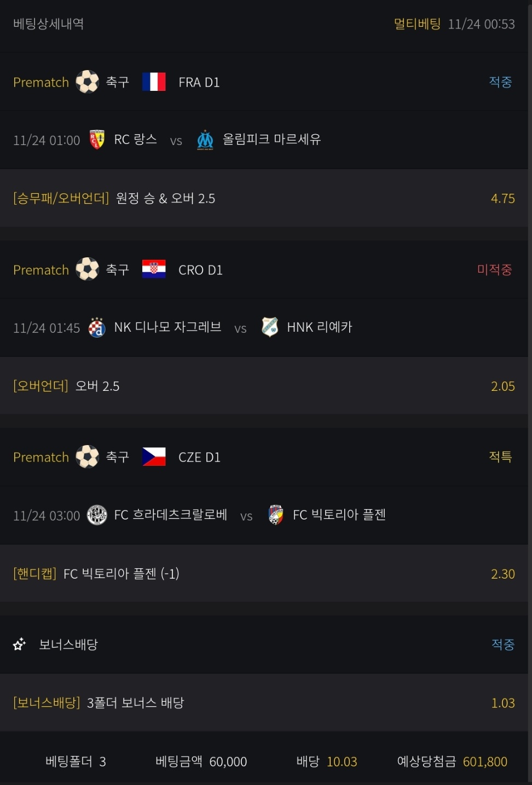Click the red 미적중 status label
The width and height of the screenshot is (532, 785).
coord(494,269)
